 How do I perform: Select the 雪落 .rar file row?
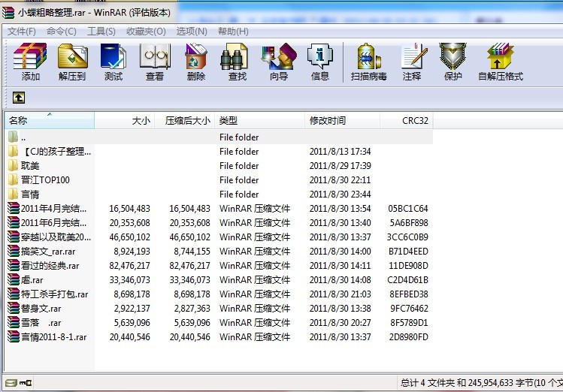pos(219,322)
